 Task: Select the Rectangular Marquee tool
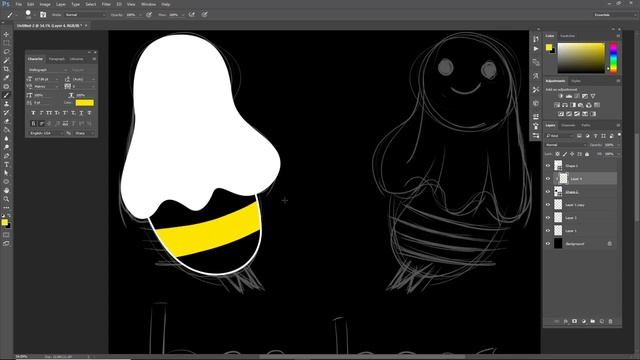tap(6, 43)
